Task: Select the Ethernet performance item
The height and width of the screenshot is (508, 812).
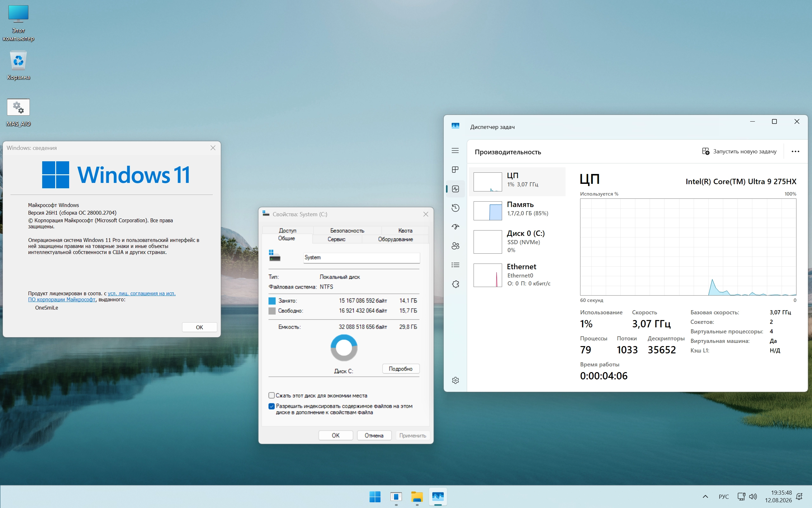Action: point(517,275)
